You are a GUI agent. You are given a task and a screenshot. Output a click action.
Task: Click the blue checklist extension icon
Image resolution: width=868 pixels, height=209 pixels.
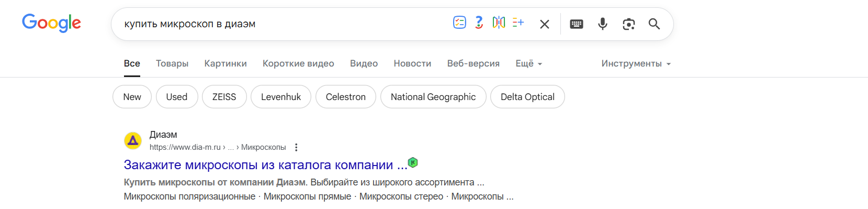pyautogui.click(x=459, y=22)
